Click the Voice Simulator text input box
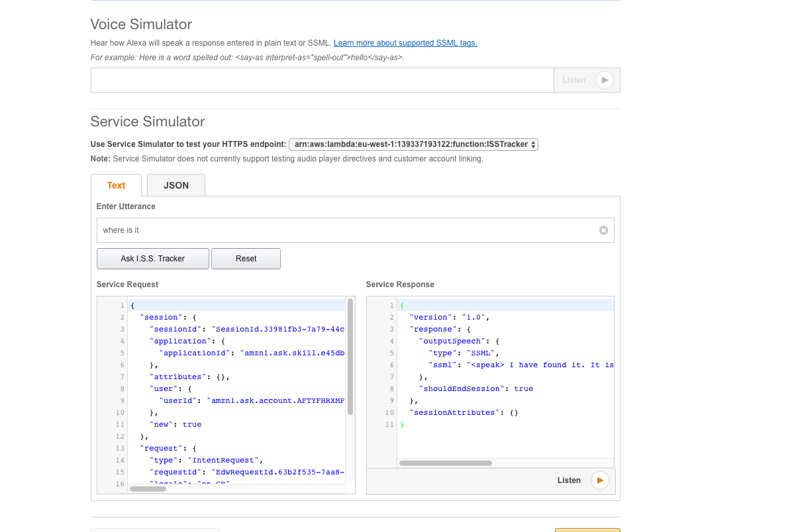798x532 pixels. tap(322, 80)
